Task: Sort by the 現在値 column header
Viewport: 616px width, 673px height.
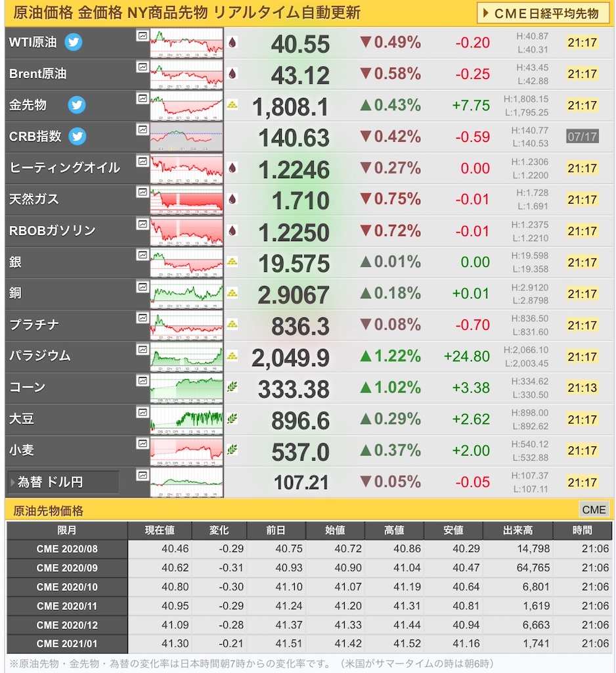Action: [160, 530]
